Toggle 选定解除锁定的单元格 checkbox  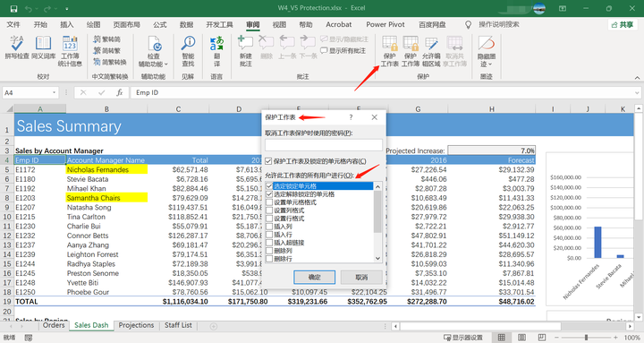pyautogui.click(x=269, y=194)
